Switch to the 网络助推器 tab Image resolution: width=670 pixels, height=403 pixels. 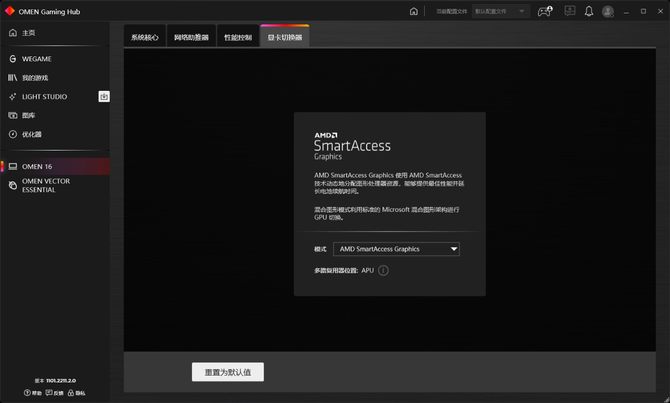(191, 37)
